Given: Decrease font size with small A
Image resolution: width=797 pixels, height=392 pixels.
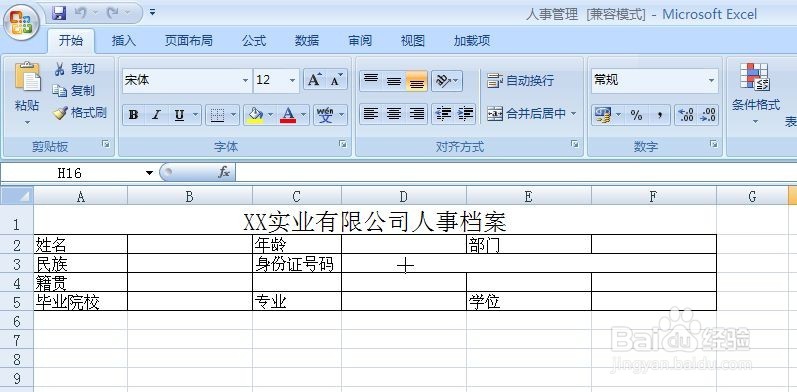Looking at the screenshot, I should (x=336, y=80).
